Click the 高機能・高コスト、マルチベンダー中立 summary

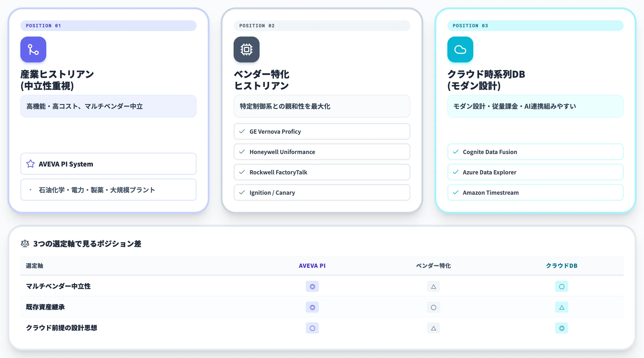(x=108, y=106)
